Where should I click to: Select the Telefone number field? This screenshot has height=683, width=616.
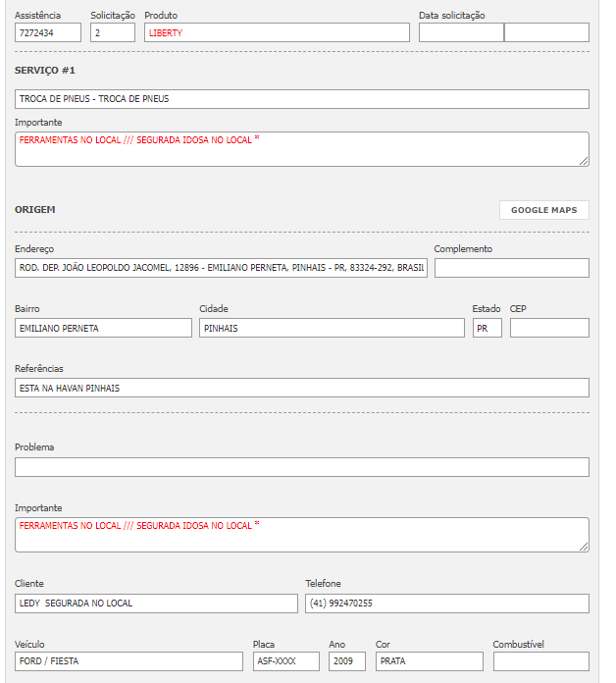[447, 604]
